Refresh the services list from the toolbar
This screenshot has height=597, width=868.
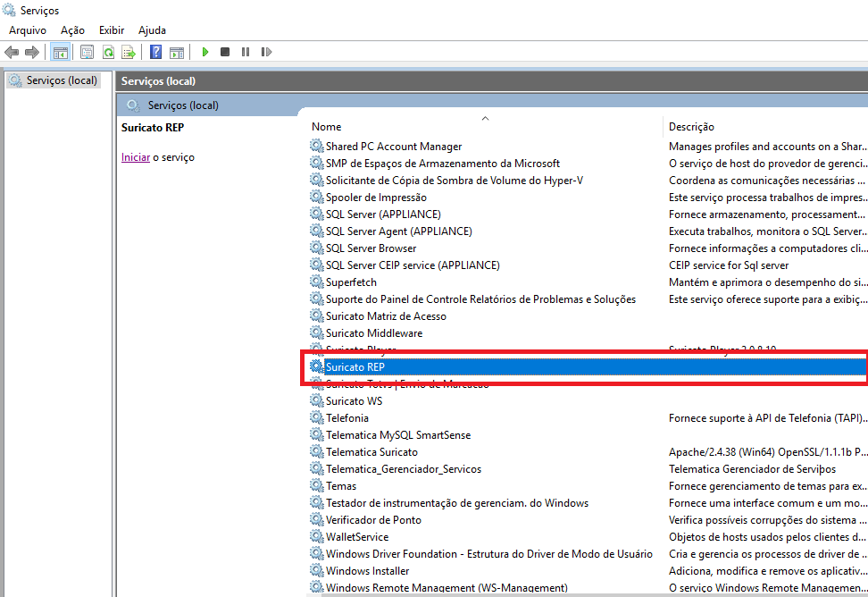pos(109,52)
